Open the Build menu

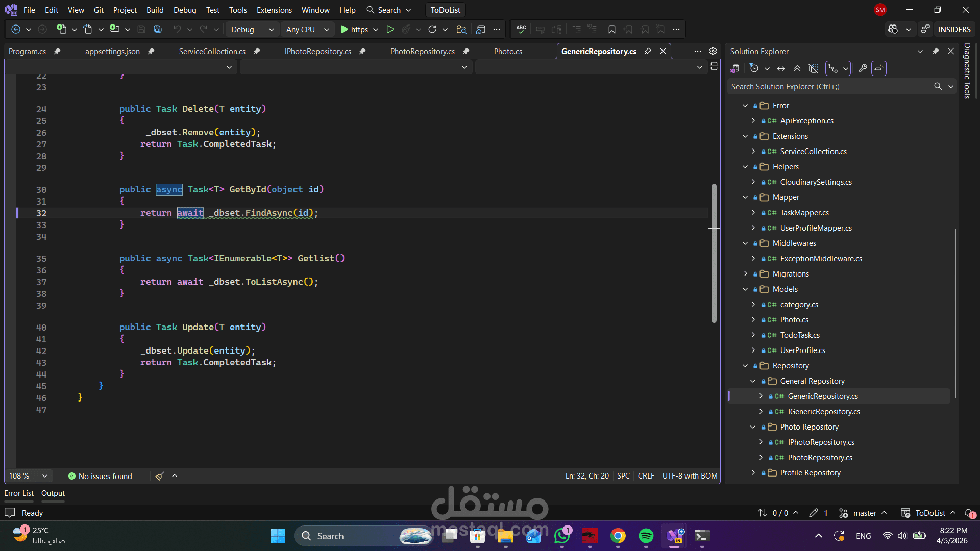tap(155, 10)
